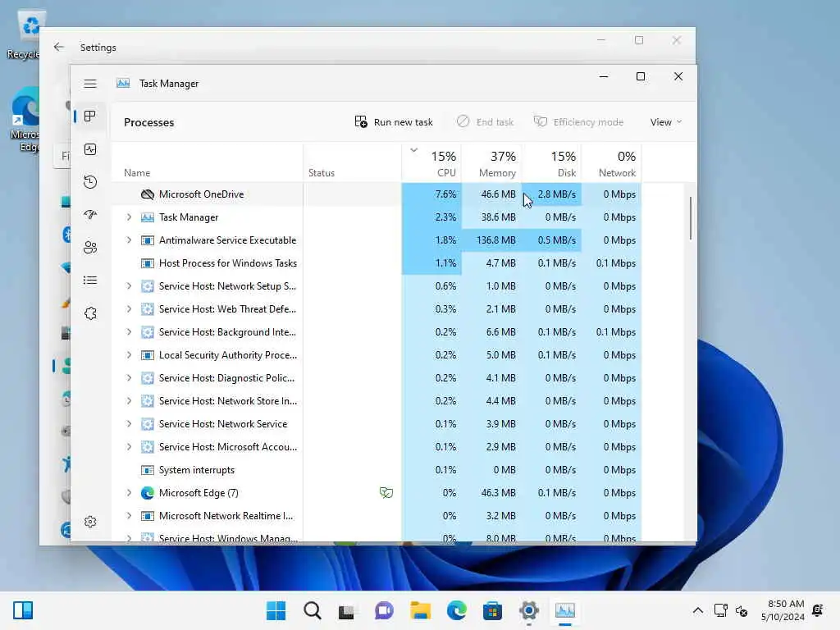Click the process list vertical scrollbar thumb

pyautogui.click(x=691, y=217)
